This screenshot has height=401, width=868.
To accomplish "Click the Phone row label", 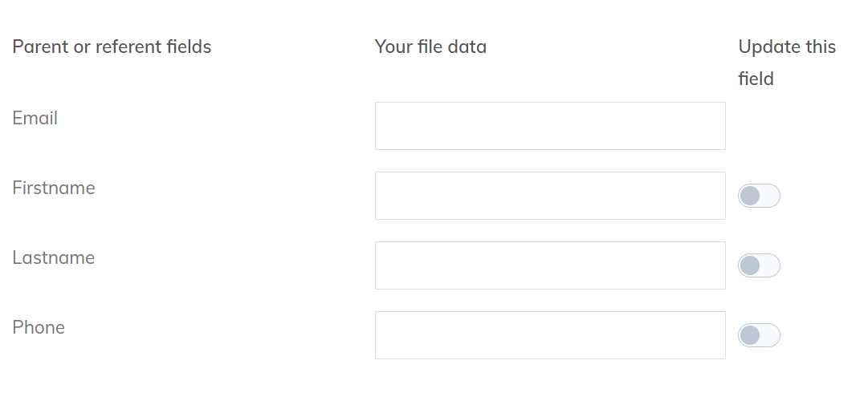I will [x=39, y=328].
